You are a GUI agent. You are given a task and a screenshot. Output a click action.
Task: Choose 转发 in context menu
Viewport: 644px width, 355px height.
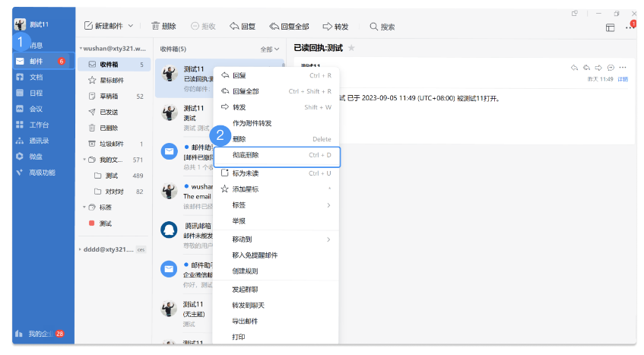[276, 107]
